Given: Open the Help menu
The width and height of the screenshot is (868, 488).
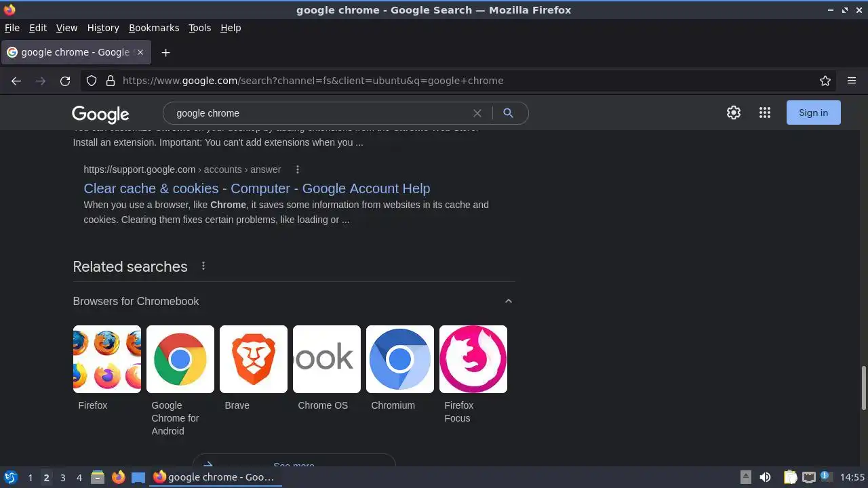Looking at the screenshot, I should (x=231, y=28).
